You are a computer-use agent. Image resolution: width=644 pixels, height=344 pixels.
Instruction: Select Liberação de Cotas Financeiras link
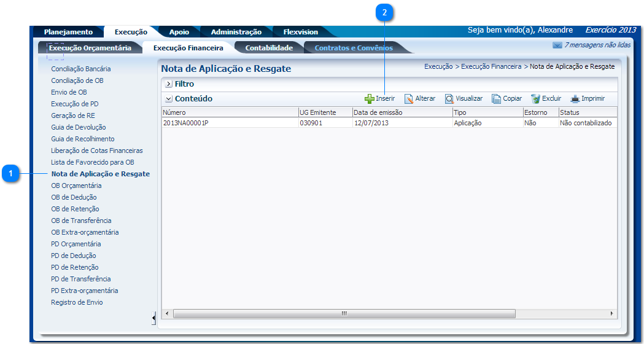97,150
